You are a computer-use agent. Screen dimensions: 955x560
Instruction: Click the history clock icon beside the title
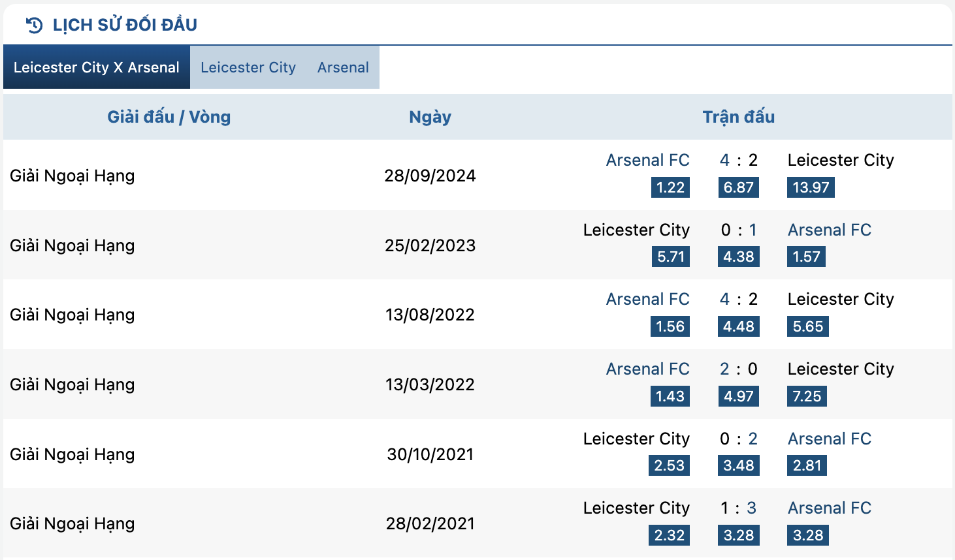(x=34, y=25)
